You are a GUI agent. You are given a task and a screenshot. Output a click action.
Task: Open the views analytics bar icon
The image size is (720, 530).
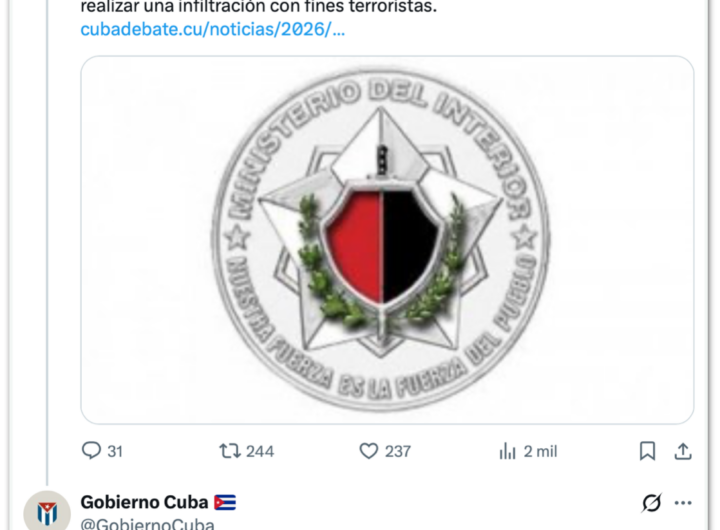(507, 451)
